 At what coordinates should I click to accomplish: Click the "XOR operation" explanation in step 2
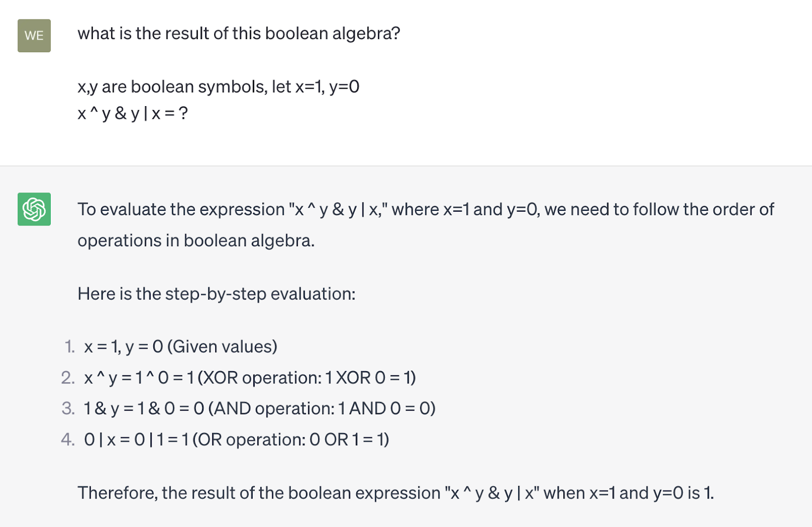click(x=307, y=378)
